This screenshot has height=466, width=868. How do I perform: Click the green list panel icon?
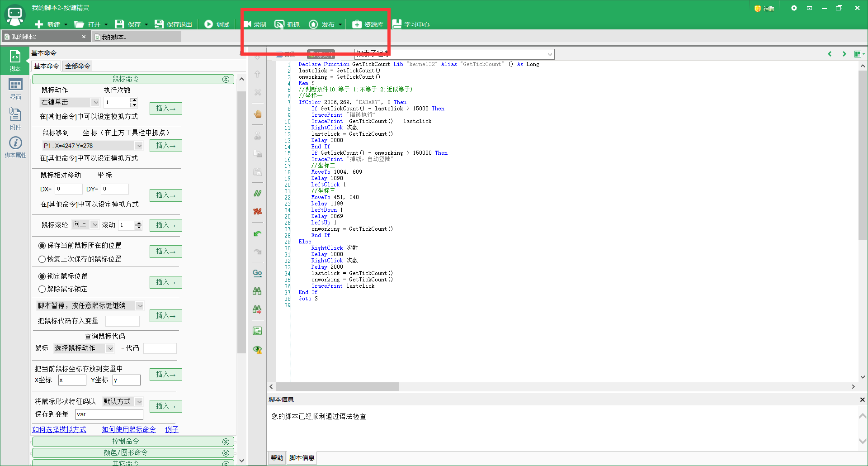[x=257, y=331]
